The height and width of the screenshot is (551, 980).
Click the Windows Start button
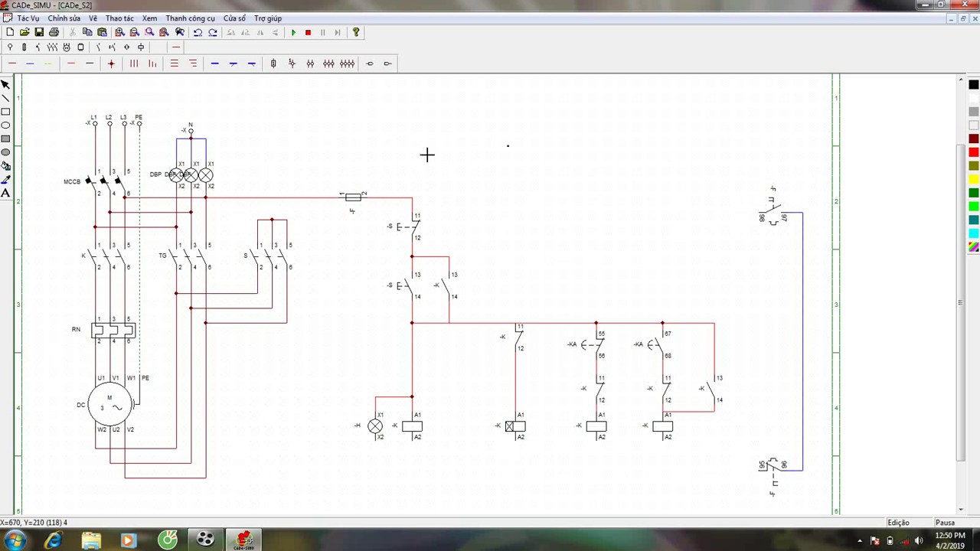(15, 540)
